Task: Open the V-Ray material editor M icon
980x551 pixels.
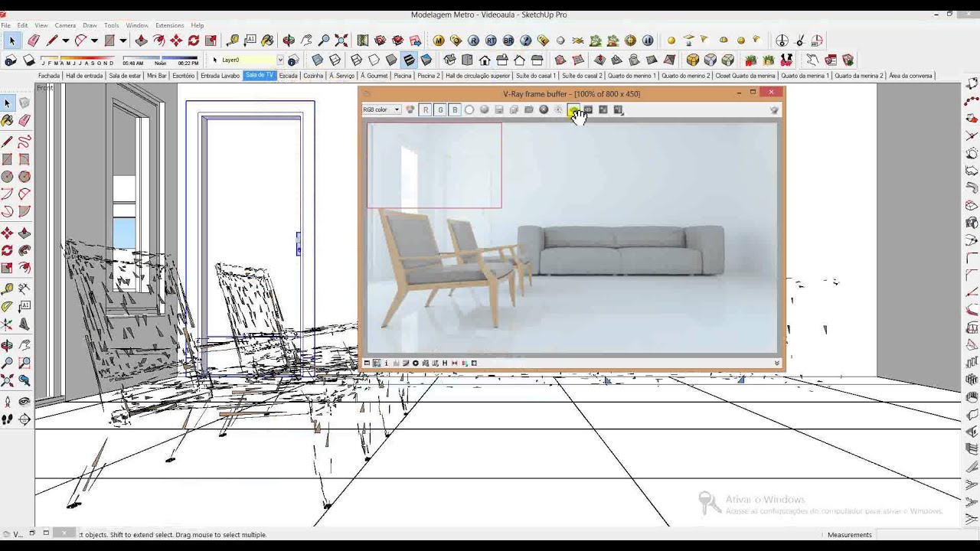Action: [x=439, y=41]
